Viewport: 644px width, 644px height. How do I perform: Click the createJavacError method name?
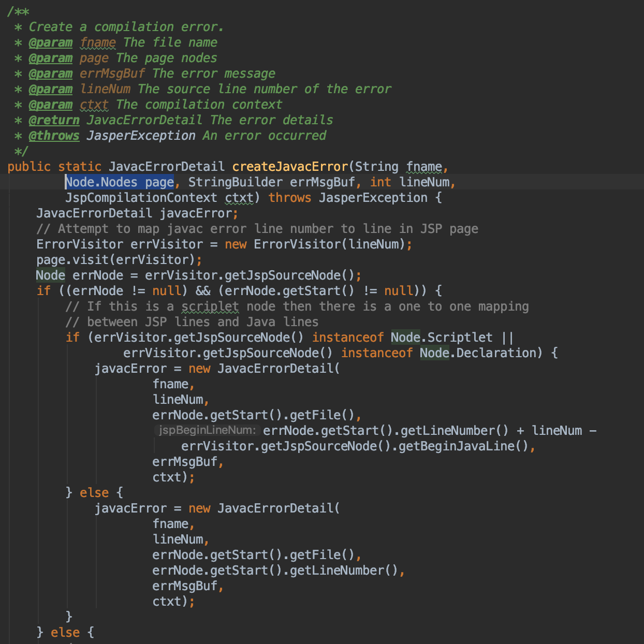[x=290, y=167]
